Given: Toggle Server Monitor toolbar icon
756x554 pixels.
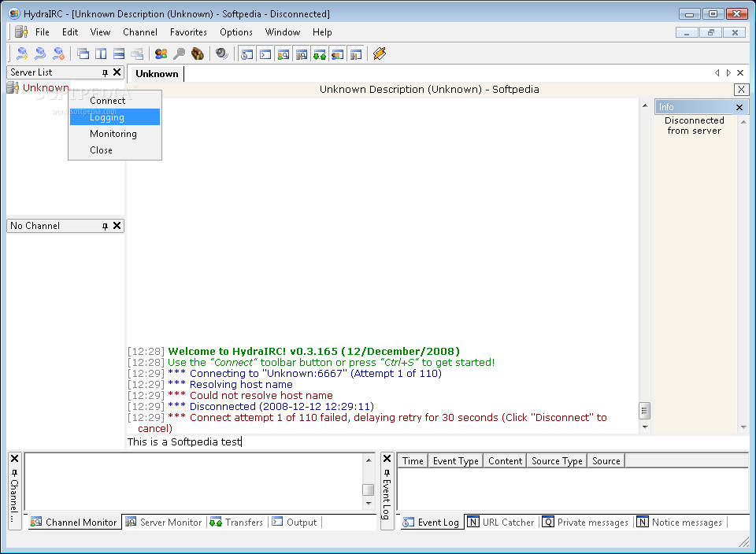Looking at the screenshot, I should (302, 54).
